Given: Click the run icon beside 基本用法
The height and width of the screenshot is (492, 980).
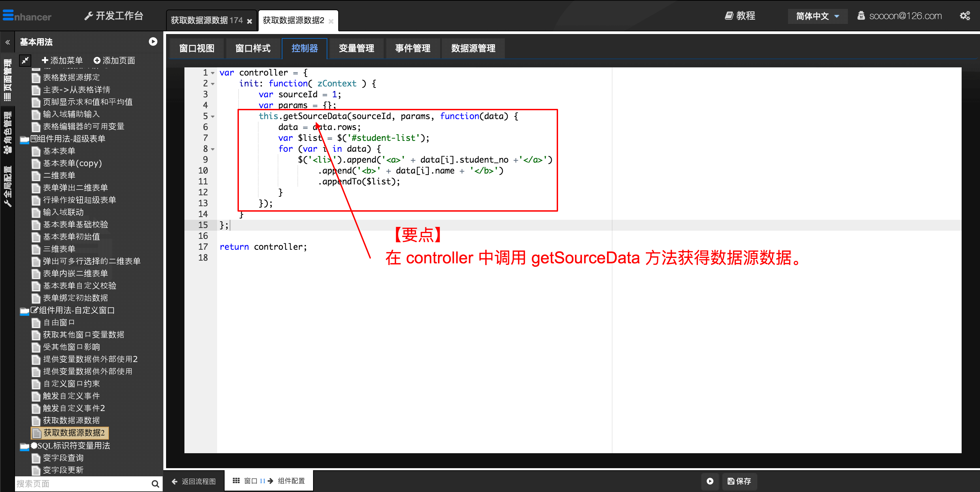Looking at the screenshot, I should click(153, 42).
